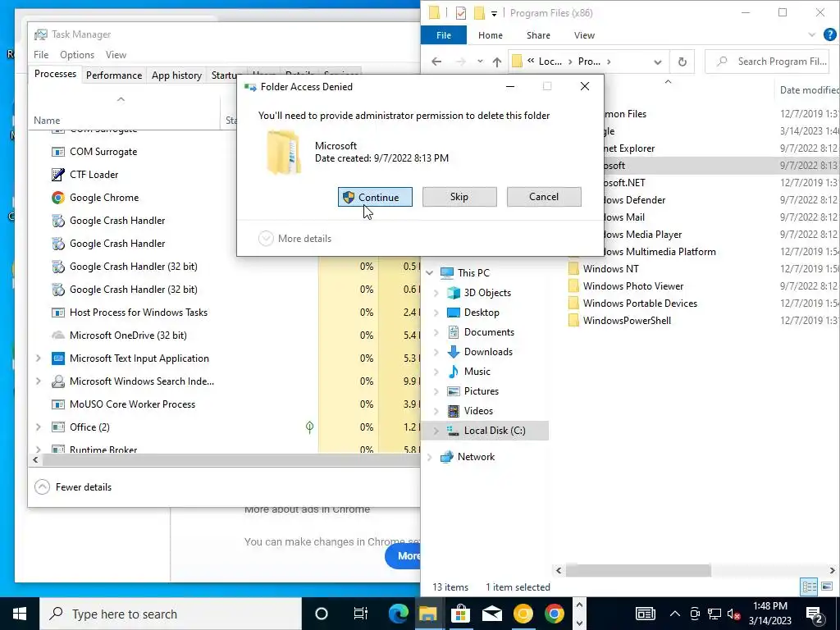
Task: Click the Continue button with the shield
Action: coord(375,197)
